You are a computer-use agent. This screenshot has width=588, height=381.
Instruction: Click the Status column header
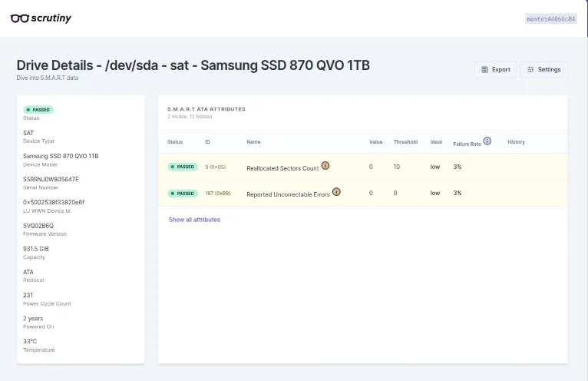click(x=175, y=142)
